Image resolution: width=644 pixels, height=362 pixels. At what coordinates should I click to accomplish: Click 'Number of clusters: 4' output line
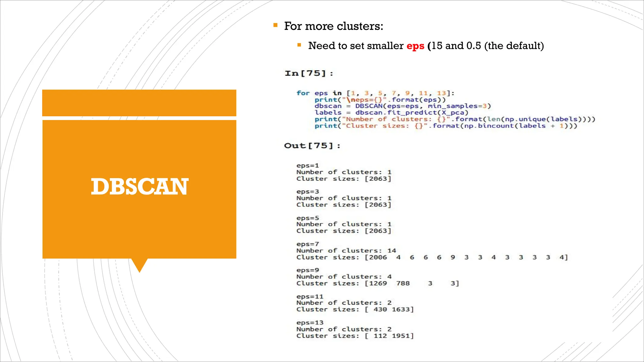[x=344, y=277]
